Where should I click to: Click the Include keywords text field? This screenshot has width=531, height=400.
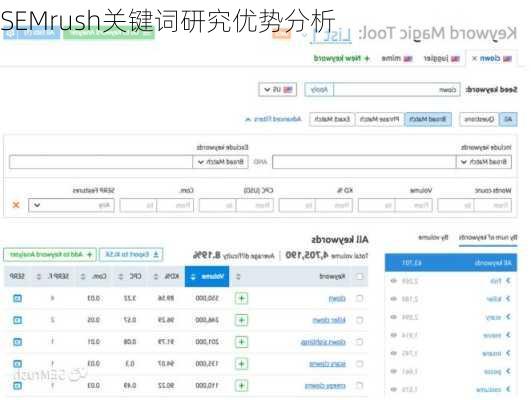(364, 162)
